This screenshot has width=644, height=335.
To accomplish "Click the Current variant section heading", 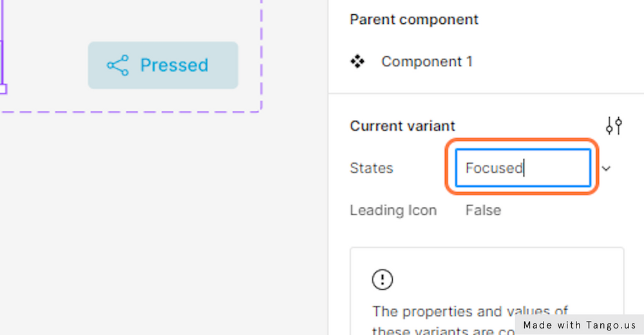I will pos(402,126).
